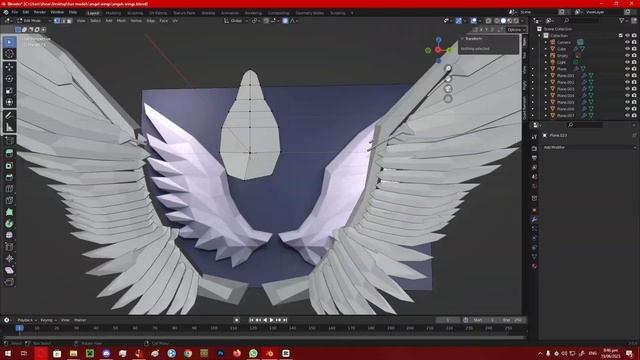This screenshot has width=640, height=360.
Task: Choose the Annotate pencil tool
Action: coord(9,116)
